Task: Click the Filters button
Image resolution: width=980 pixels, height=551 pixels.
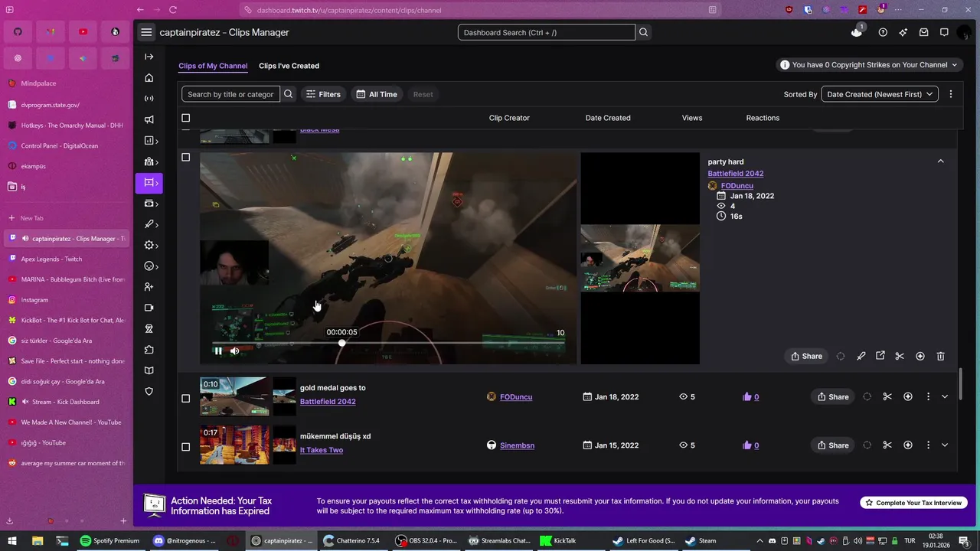Action: coord(323,94)
